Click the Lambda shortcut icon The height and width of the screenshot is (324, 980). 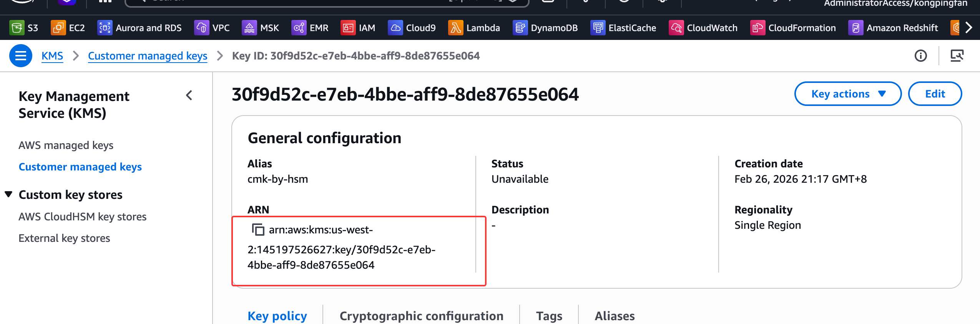pos(455,28)
